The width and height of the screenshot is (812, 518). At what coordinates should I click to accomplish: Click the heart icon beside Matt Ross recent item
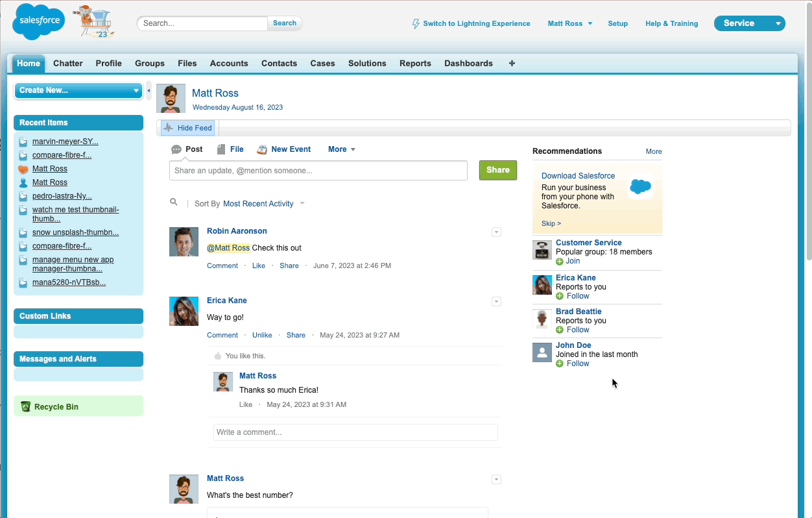[23, 169]
